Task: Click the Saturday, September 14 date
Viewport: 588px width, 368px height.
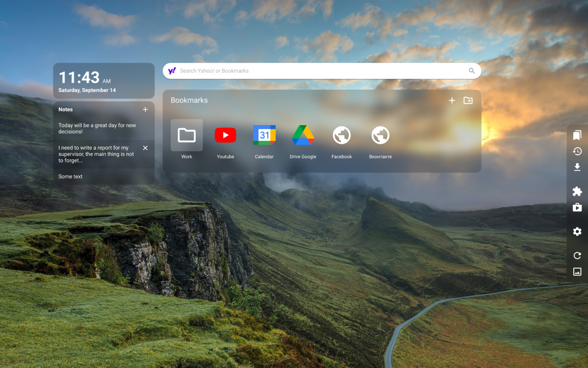Action: [87, 91]
